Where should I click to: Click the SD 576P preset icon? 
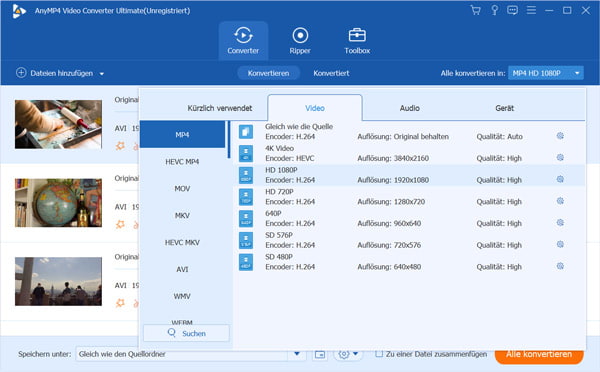(246, 240)
